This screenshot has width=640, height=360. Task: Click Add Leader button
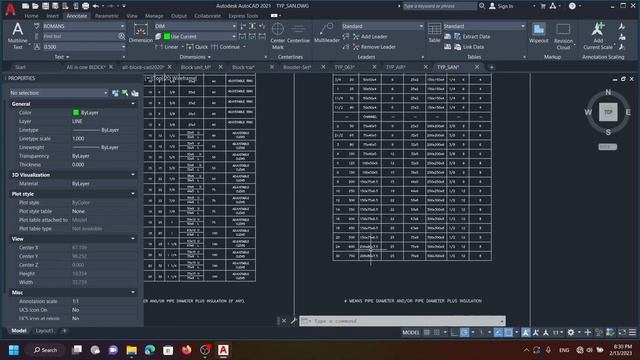pos(370,36)
